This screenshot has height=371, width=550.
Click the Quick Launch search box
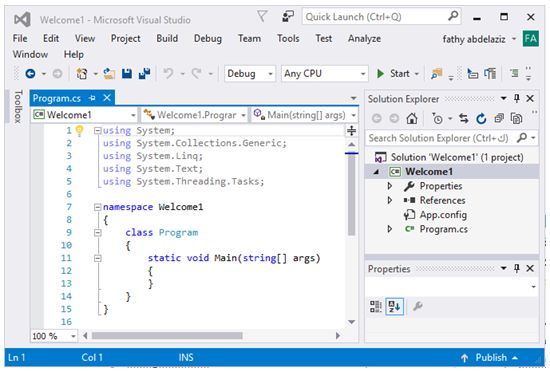tap(381, 16)
